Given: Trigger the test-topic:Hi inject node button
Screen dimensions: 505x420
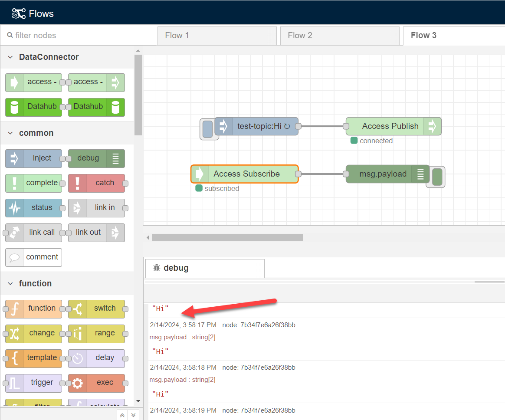Looking at the screenshot, I should click(x=208, y=129).
